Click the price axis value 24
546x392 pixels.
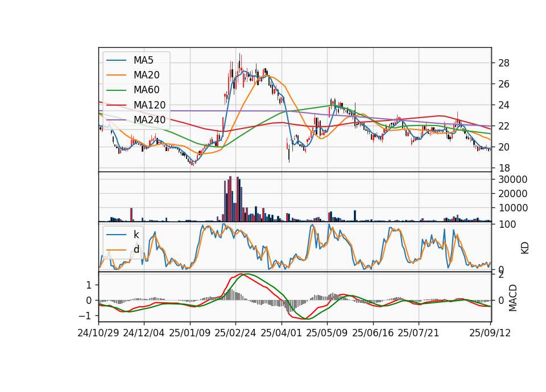click(x=504, y=105)
